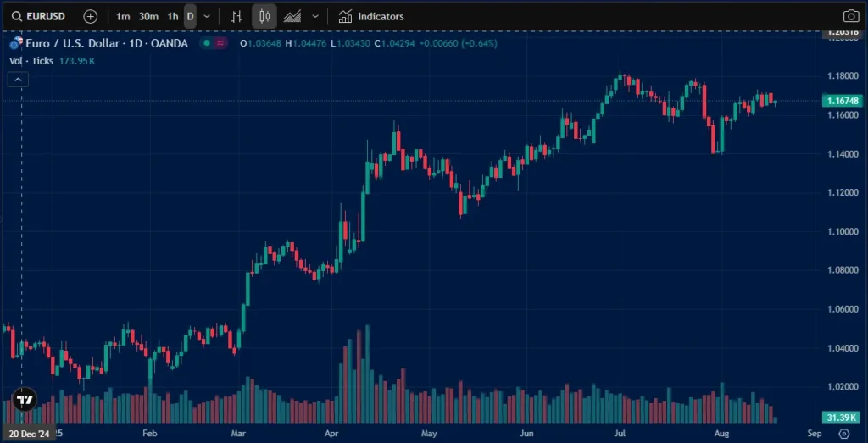Select the 1h timeframe
868x443 pixels.
(173, 16)
